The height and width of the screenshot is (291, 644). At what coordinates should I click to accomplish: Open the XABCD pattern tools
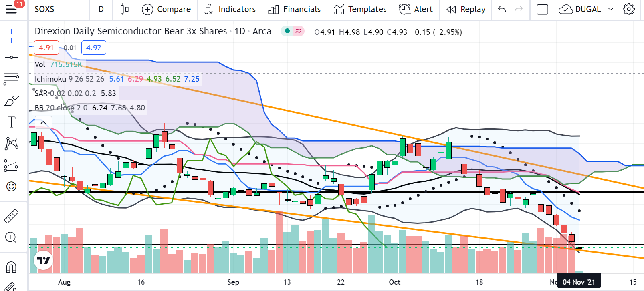[11, 143]
